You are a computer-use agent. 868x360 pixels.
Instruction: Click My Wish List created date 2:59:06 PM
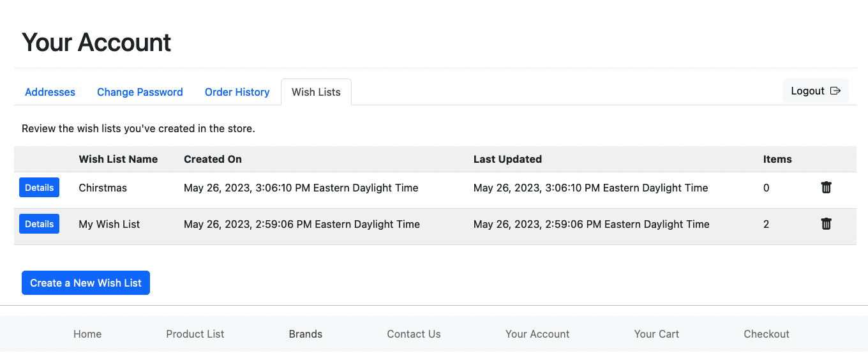coord(302,224)
